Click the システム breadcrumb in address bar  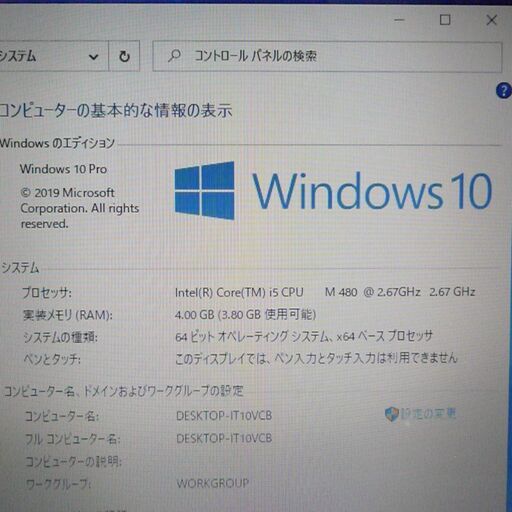coord(18,56)
